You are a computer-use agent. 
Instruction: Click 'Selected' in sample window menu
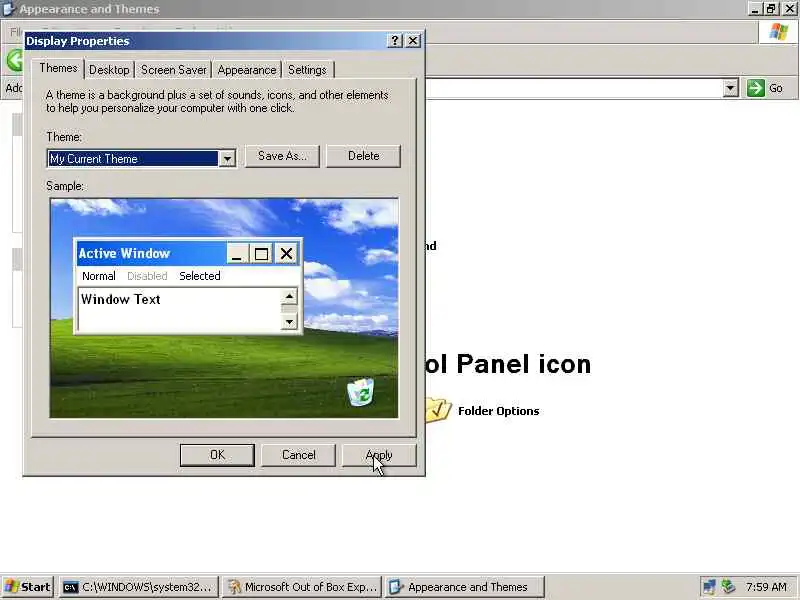[x=199, y=276]
